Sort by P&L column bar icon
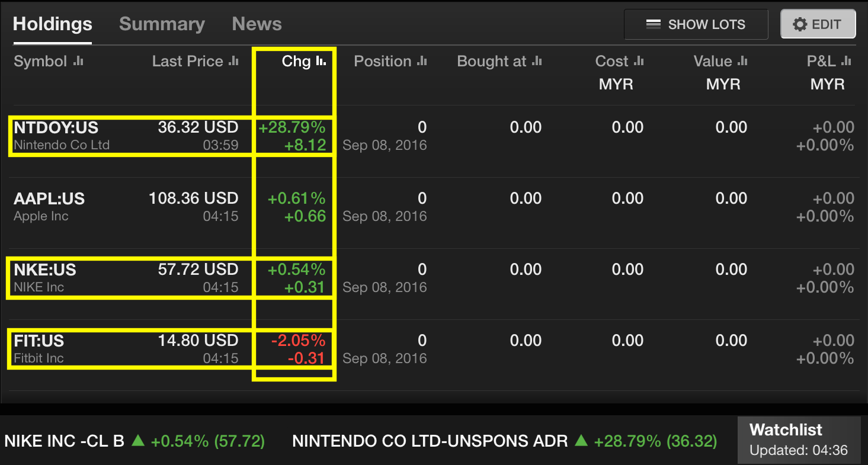Screen dimensions: 868x465 pyautogui.click(x=846, y=61)
